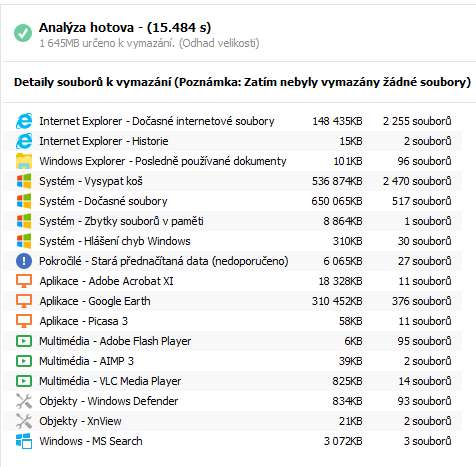Click the green analysis complete checkmark icon

[23, 33]
